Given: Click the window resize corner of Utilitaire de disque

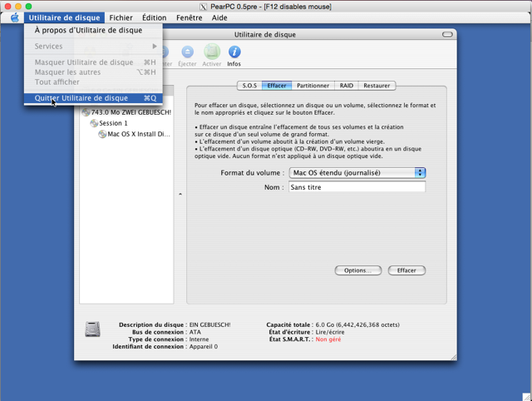Looking at the screenshot, I should click(x=453, y=357).
